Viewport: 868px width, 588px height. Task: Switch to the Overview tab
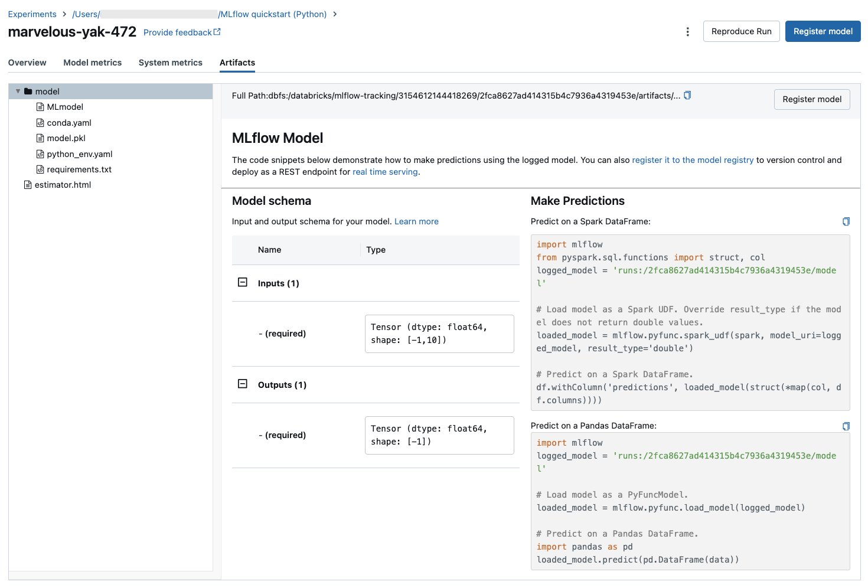[27, 63]
